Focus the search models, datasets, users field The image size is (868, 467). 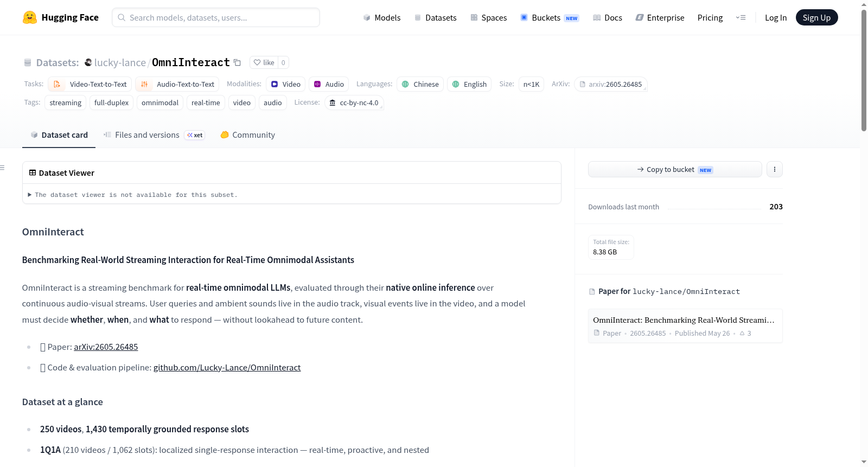coord(216,17)
